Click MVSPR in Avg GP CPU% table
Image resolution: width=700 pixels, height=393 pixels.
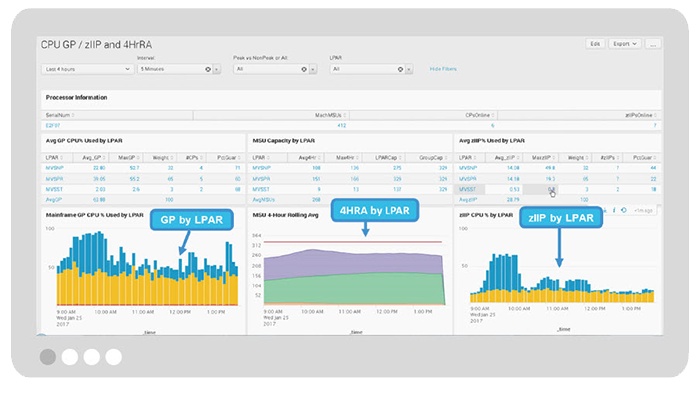[x=54, y=179]
